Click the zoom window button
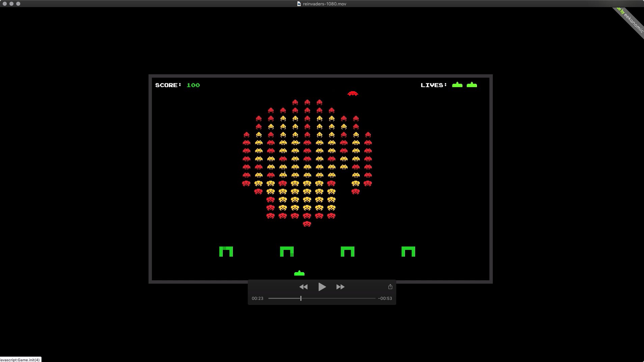The width and height of the screenshot is (644, 362). pos(18,4)
